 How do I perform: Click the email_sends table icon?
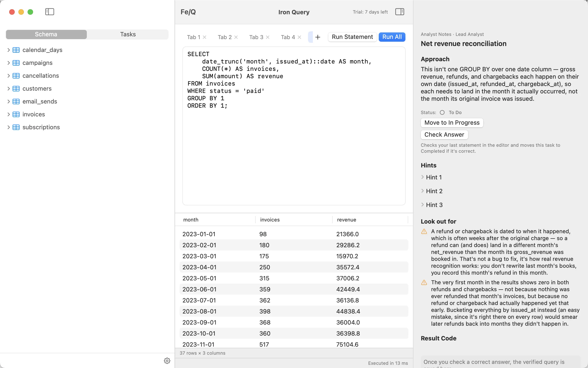16,101
